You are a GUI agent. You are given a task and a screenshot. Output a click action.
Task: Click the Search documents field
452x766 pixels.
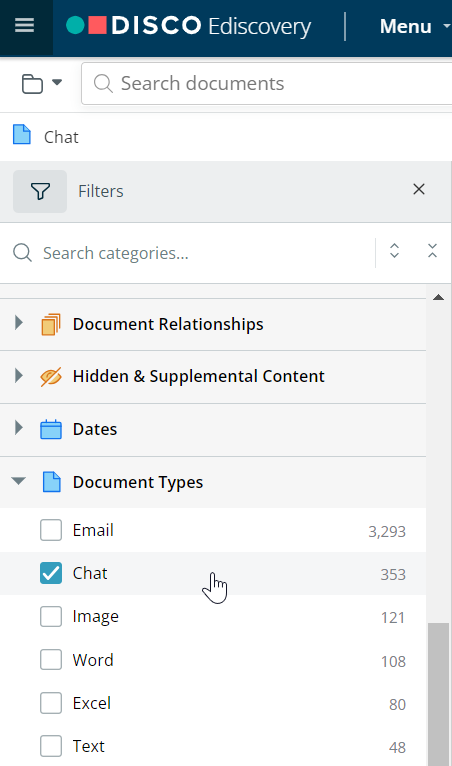(267, 84)
